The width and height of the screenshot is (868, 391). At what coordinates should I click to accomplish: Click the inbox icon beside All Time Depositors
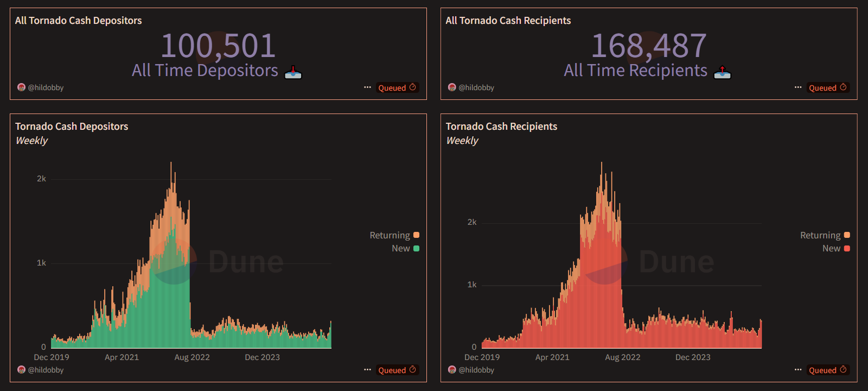pyautogui.click(x=293, y=72)
